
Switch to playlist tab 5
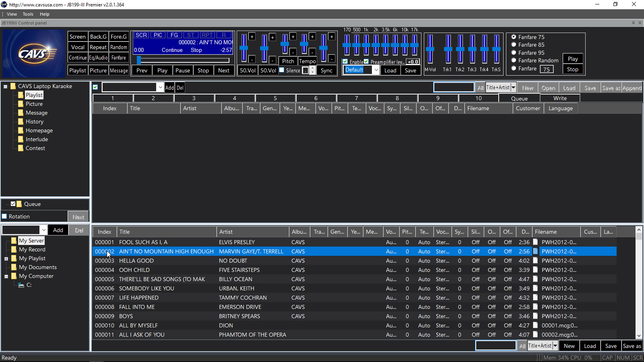point(275,98)
